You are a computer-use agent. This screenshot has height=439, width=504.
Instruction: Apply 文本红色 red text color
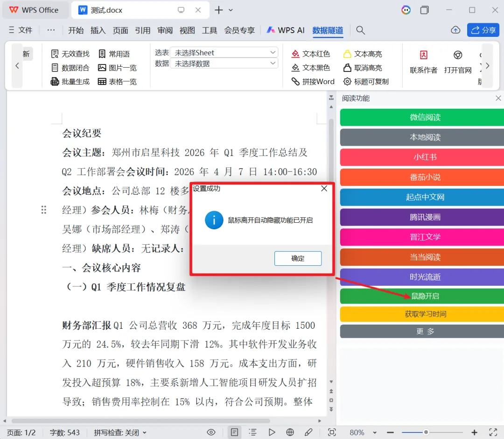point(310,54)
